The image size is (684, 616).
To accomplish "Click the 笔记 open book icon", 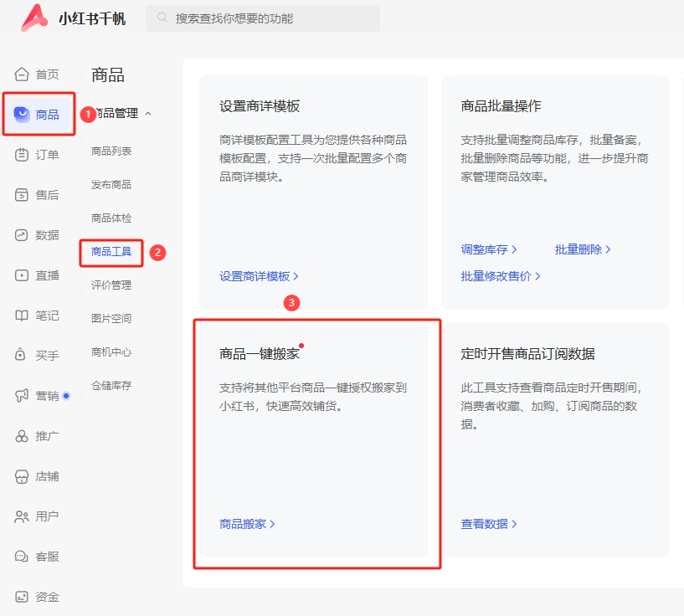I will (22, 316).
